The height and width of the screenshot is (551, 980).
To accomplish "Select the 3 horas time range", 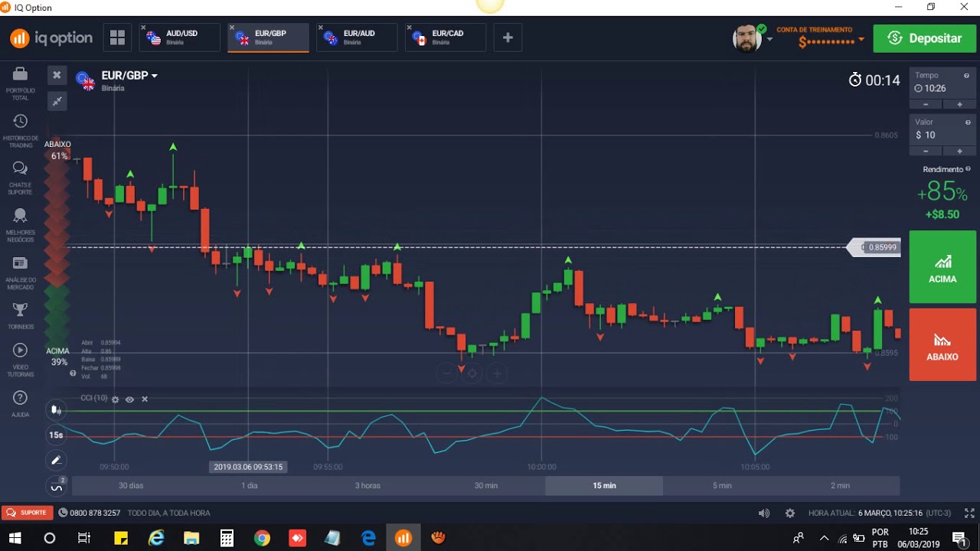I will coord(367,485).
